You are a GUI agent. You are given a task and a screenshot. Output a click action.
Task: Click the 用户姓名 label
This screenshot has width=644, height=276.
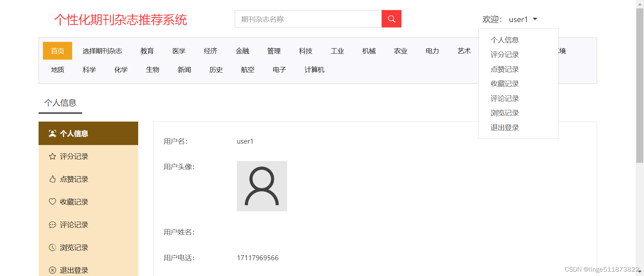179,232
